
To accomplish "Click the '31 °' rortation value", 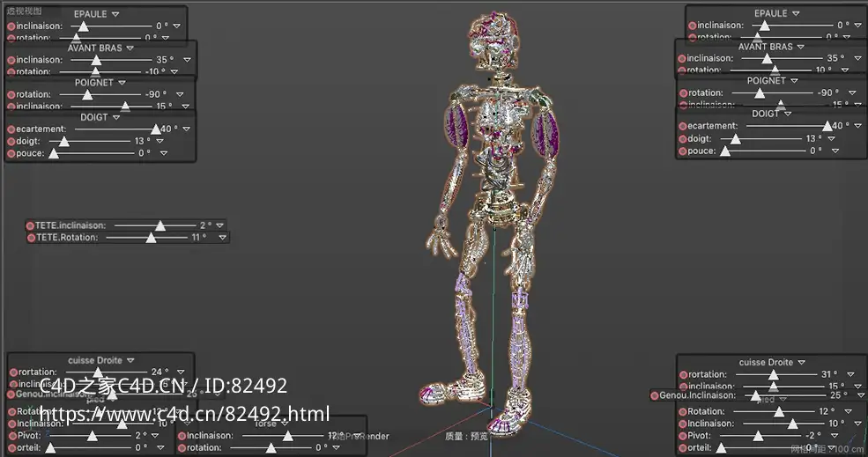I will pos(829,374).
